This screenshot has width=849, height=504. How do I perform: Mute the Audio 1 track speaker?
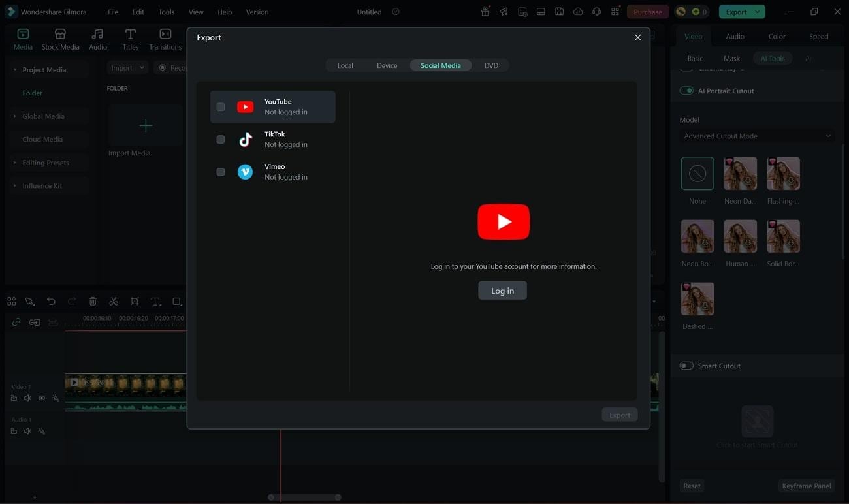click(x=27, y=431)
